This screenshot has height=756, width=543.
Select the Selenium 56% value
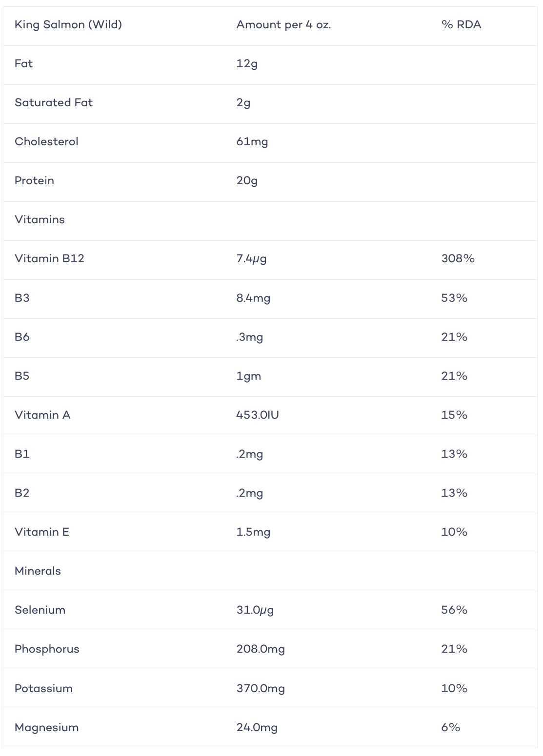454,610
